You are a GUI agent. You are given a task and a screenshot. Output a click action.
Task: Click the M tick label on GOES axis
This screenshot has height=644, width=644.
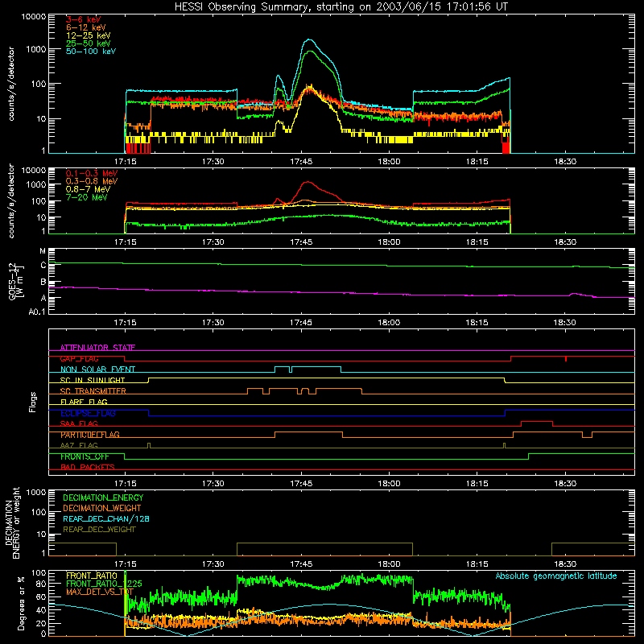tap(43, 251)
